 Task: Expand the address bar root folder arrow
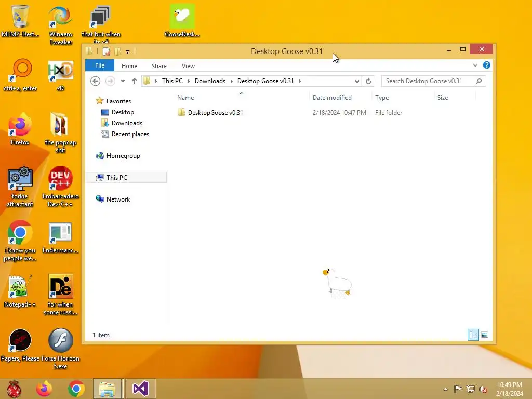[x=156, y=81]
